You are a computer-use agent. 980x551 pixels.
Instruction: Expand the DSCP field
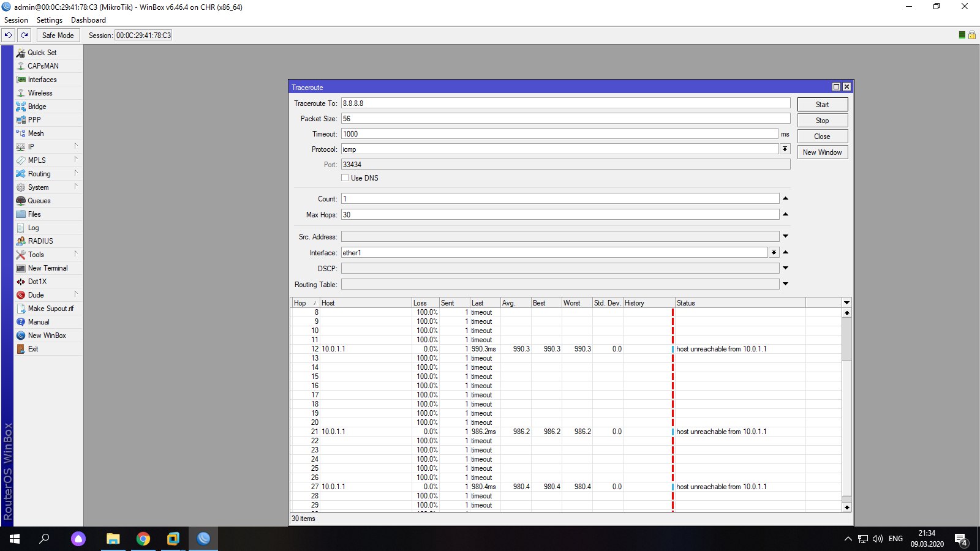click(785, 268)
